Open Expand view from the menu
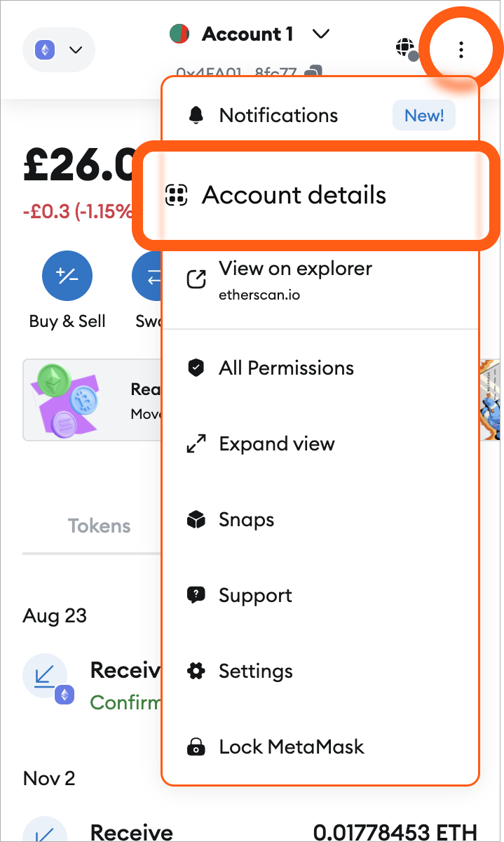This screenshot has width=504, height=842. coord(277,444)
